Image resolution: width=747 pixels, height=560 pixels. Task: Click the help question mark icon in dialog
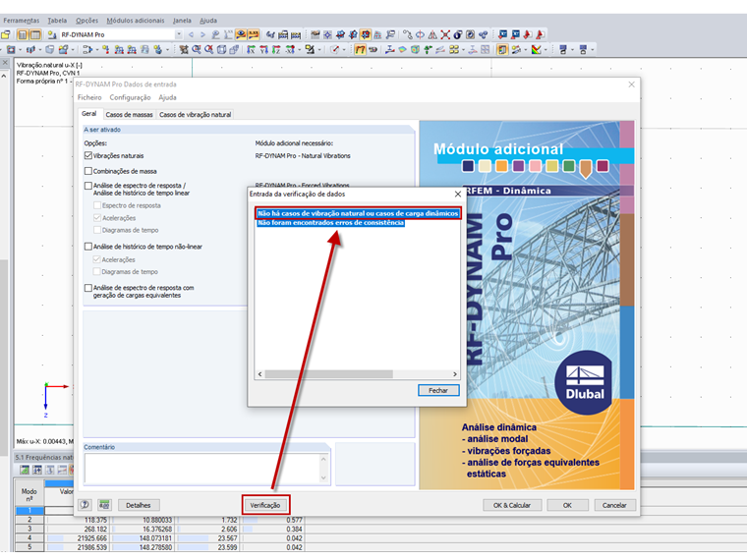coord(85,505)
